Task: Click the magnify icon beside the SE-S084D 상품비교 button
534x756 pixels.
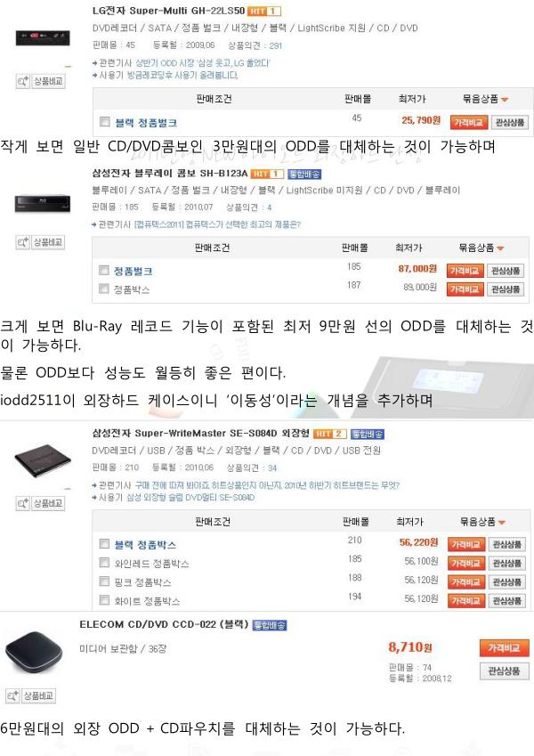Action: click(x=22, y=503)
